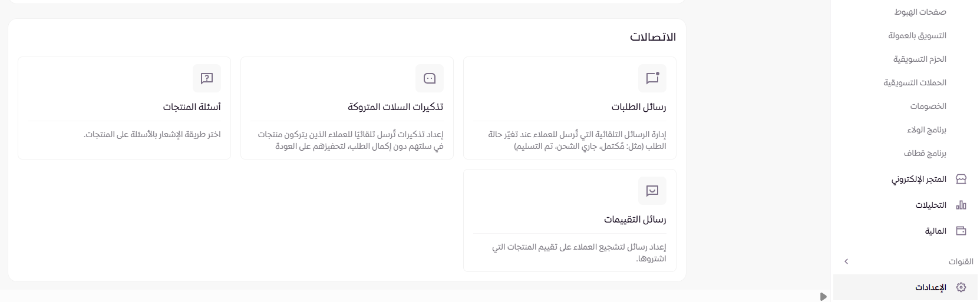This screenshot has width=980, height=302.
Task: Open the الخصومات sidebar entry
Action: click(928, 106)
